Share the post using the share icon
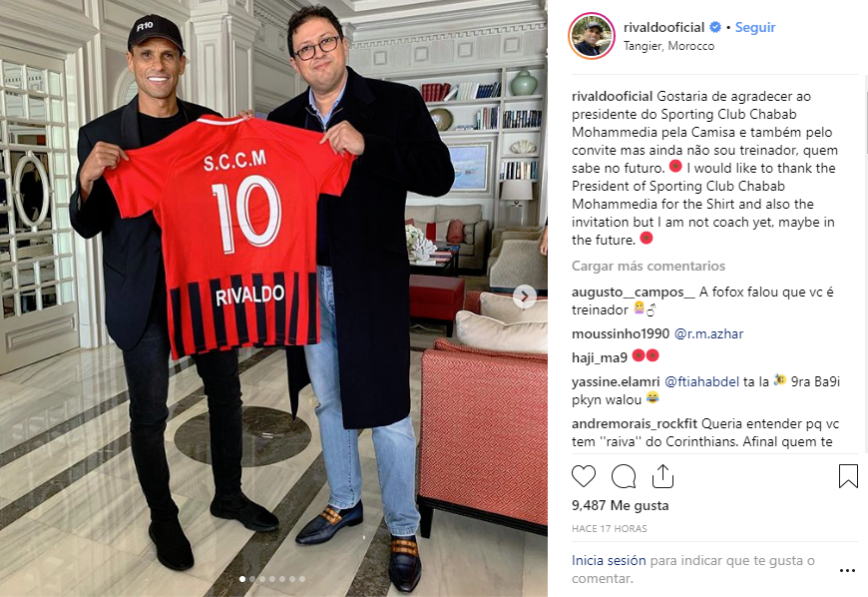 pyautogui.click(x=662, y=476)
